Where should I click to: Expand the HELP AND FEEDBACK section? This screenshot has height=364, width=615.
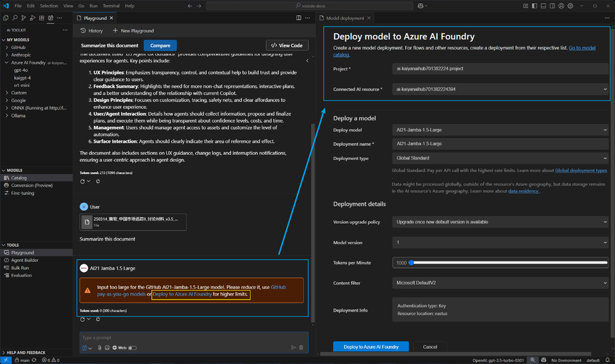point(23,352)
